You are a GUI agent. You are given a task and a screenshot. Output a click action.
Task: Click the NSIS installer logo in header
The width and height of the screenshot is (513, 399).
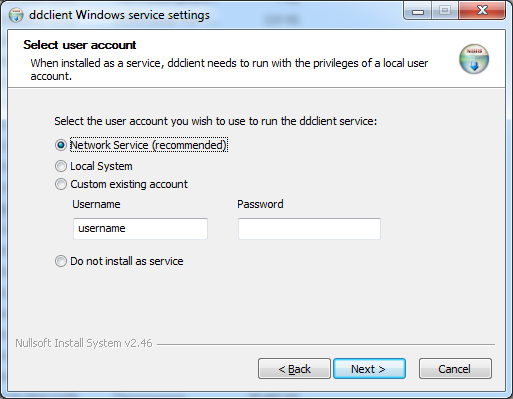[x=474, y=59]
